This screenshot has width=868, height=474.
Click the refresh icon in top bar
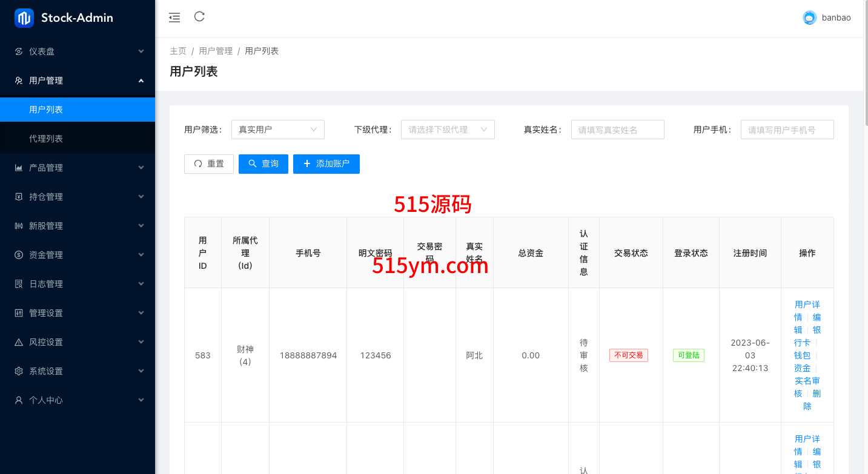point(199,17)
